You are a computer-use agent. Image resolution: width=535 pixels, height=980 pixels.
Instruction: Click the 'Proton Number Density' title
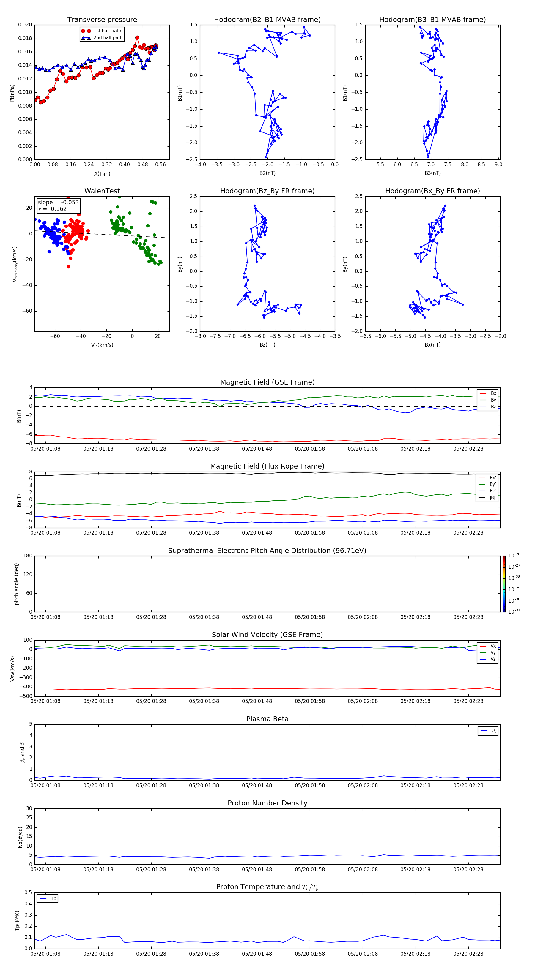pos(267,803)
